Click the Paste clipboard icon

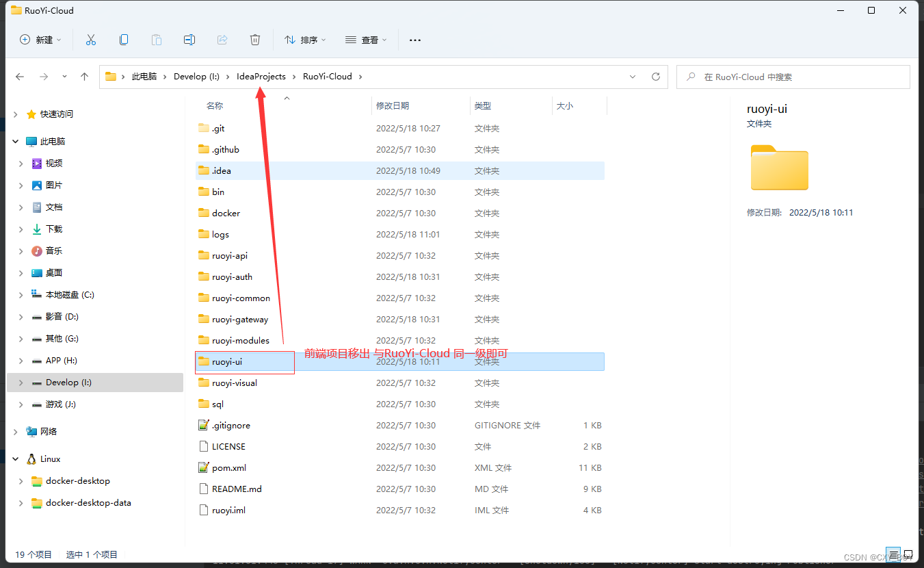tap(157, 40)
